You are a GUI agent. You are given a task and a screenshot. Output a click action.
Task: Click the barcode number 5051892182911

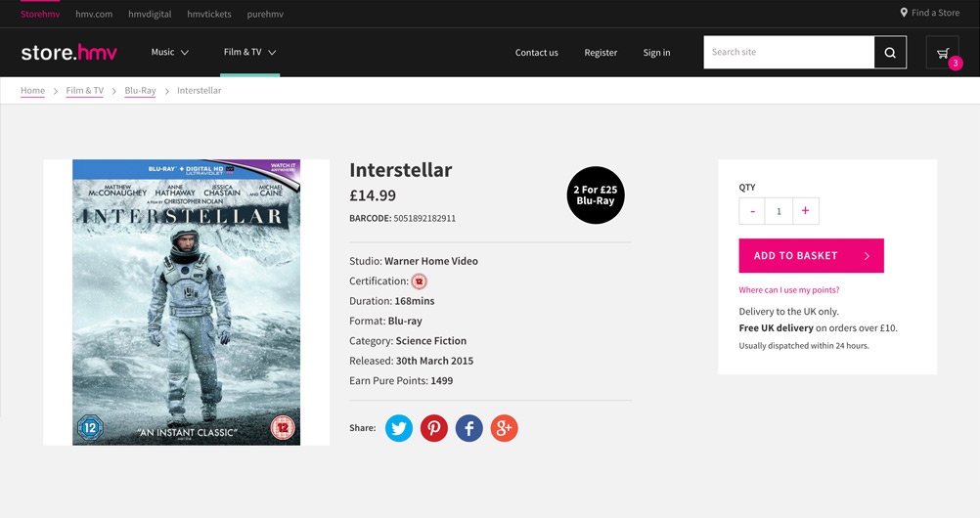tap(424, 218)
